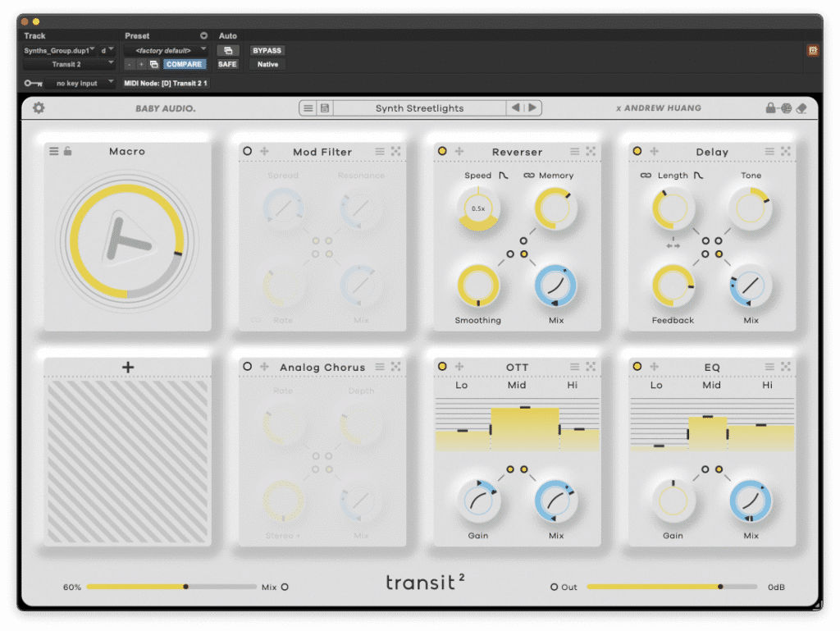Open the Mod Filter hamburger menu
Viewport: 840px width, 631px height.
pos(380,152)
